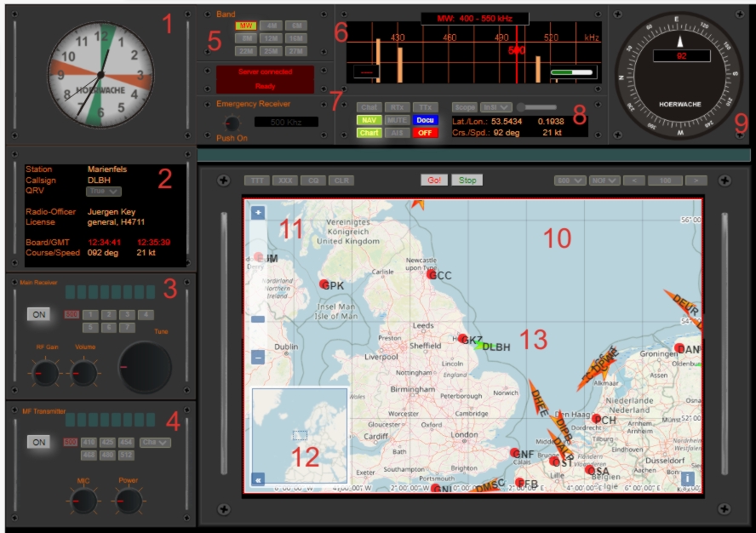Open the InSI dropdown next to Scope
The height and width of the screenshot is (533, 756).
pyautogui.click(x=495, y=107)
